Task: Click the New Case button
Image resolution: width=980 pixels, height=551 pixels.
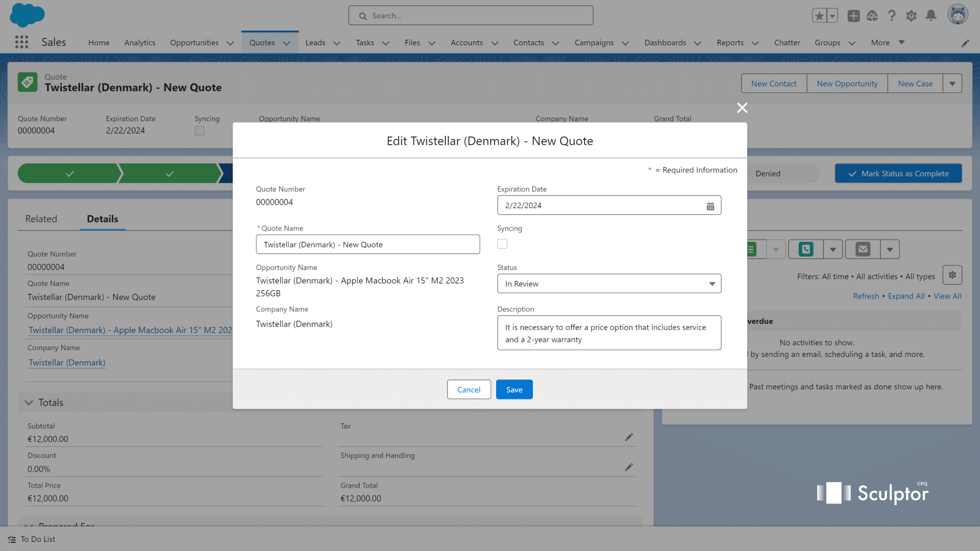Action: (915, 84)
